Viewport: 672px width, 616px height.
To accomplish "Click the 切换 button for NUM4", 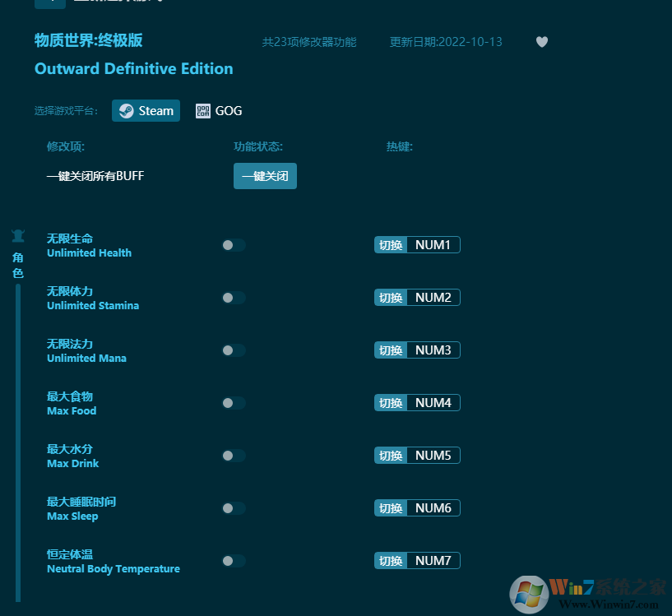I will tap(391, 403).
